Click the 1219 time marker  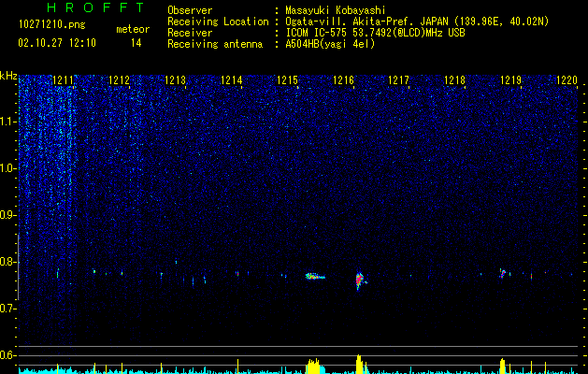coord(510,80)
